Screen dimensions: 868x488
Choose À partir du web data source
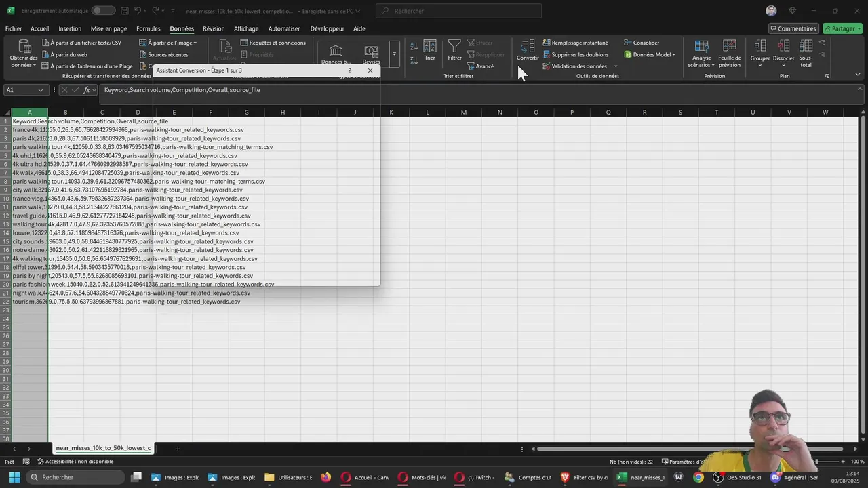(64, 54)
